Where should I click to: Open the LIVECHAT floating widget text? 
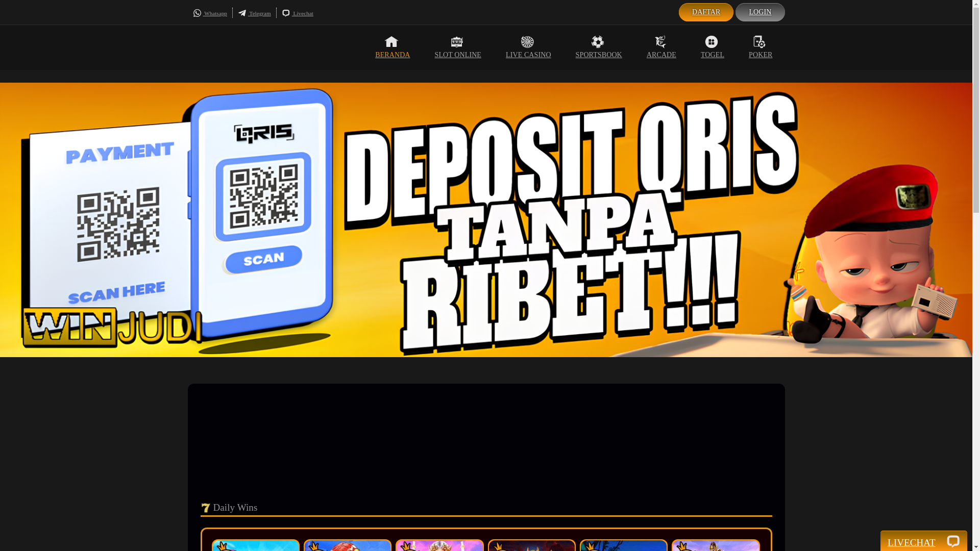pos(912,542)
